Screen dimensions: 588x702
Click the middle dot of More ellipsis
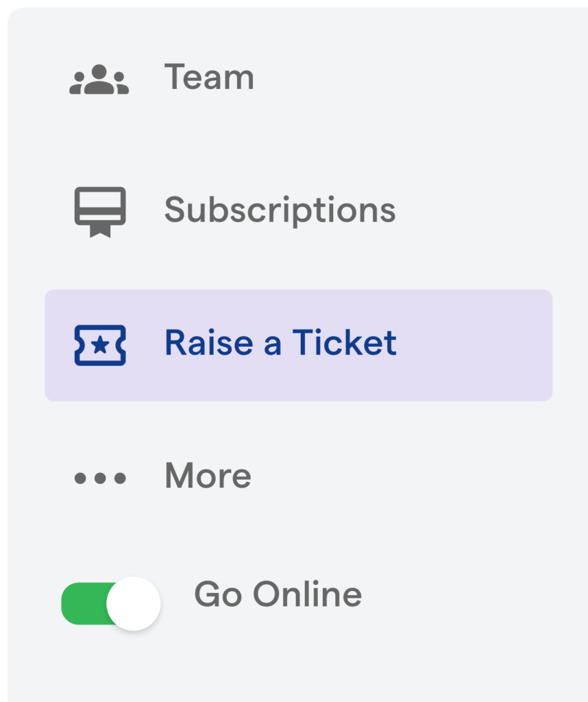tap(100, 478)
